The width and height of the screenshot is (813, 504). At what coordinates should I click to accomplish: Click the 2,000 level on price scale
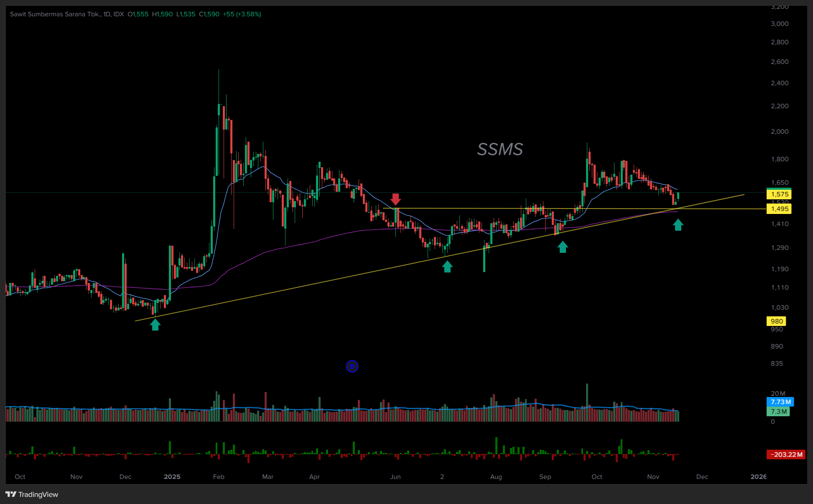(780, 132)
